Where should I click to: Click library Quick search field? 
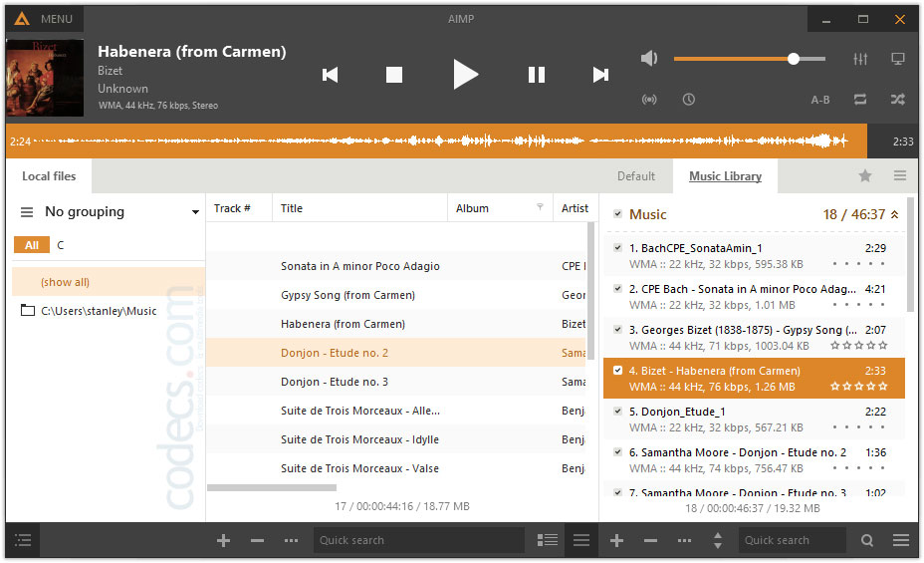tap(418, 540)
